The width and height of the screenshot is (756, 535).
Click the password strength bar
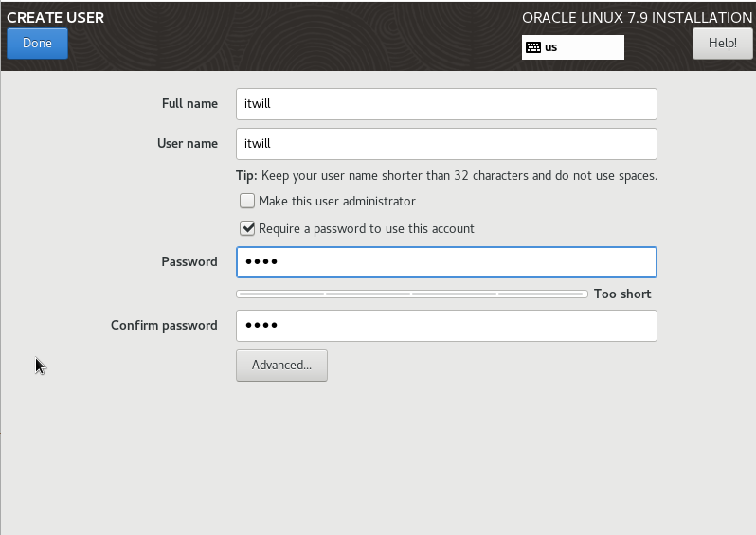pos(412,294)
